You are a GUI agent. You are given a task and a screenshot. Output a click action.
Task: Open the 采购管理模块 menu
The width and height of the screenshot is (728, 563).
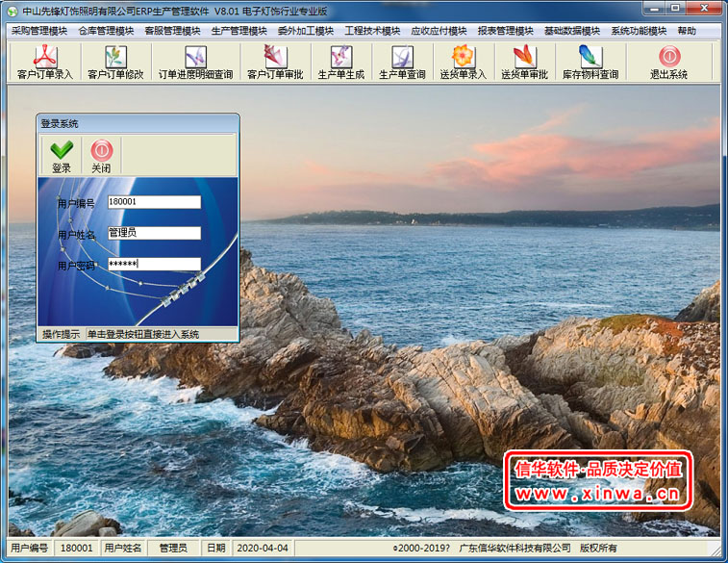coord(39,31)
